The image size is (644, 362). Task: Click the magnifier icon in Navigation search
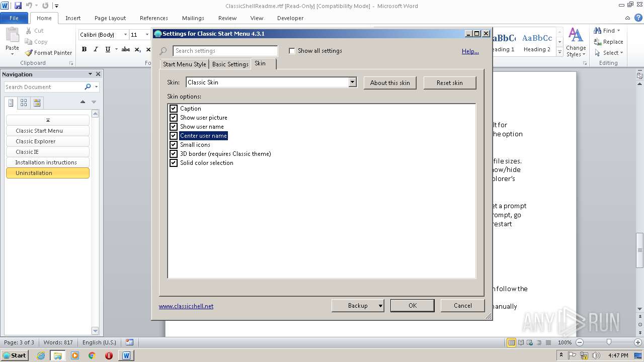point(88,87)
